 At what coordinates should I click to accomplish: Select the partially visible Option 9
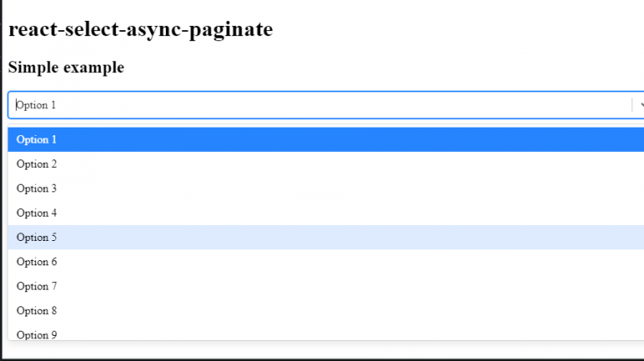pos(325,332)
